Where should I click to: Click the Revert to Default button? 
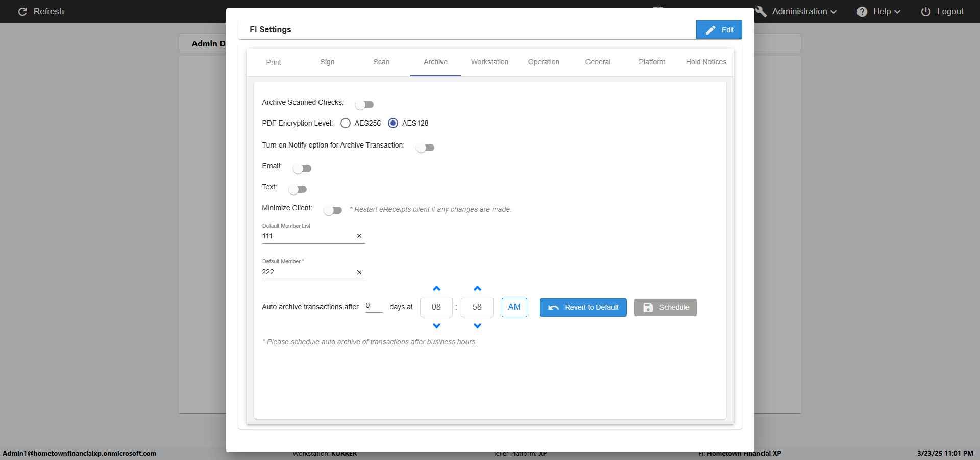click(583, 307)
